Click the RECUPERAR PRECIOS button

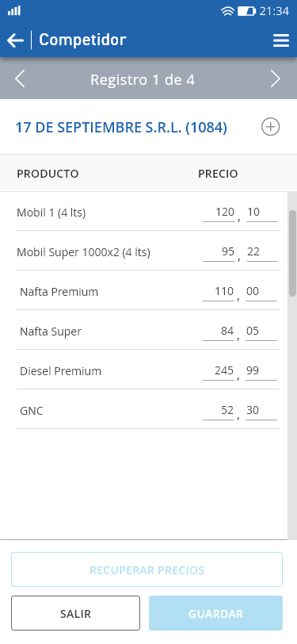coord(147,569)
